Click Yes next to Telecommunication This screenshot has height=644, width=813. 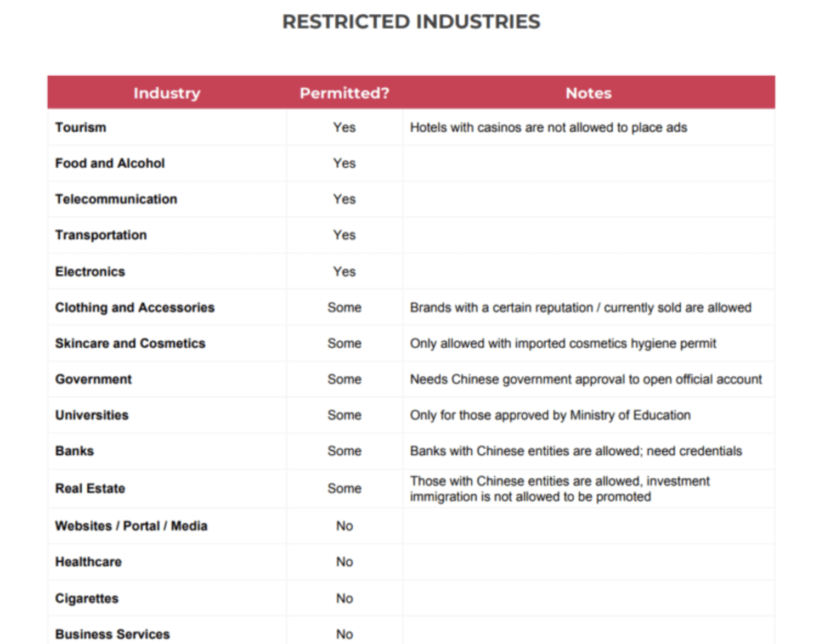(344, 199)
